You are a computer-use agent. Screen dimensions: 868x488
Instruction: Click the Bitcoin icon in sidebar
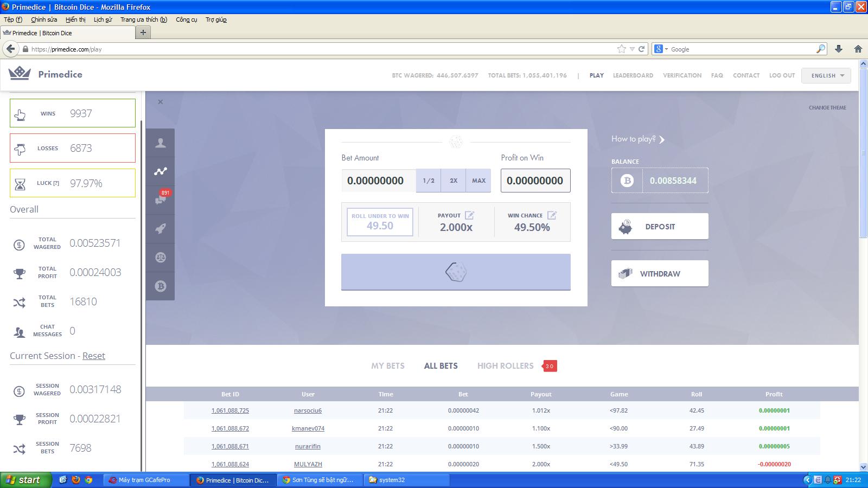(x=160, y=286)
